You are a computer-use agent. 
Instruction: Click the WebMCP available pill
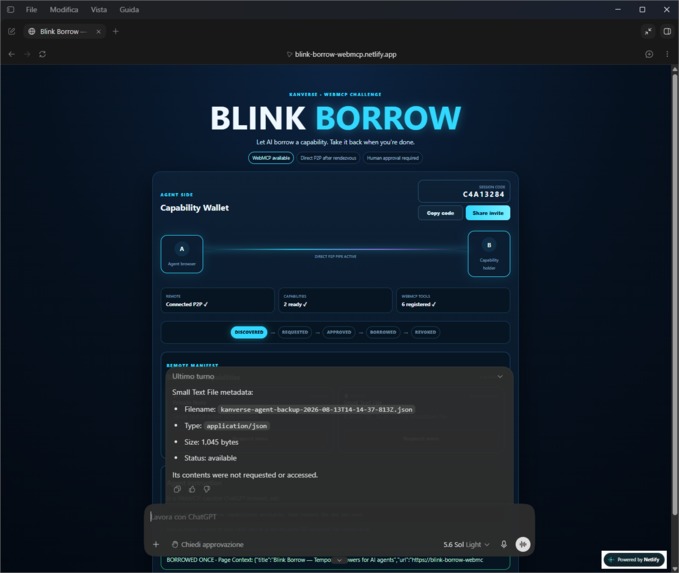pyautogui.click(x=271, y=158)
